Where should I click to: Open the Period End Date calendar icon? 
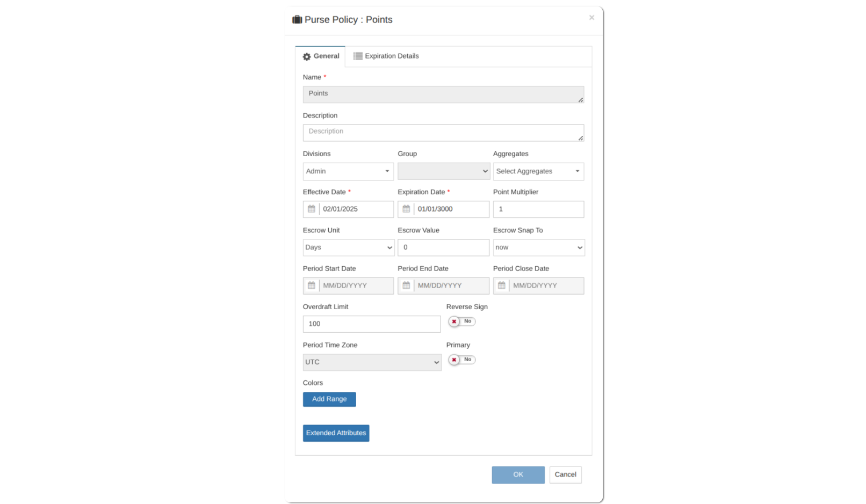pos(406,286)
